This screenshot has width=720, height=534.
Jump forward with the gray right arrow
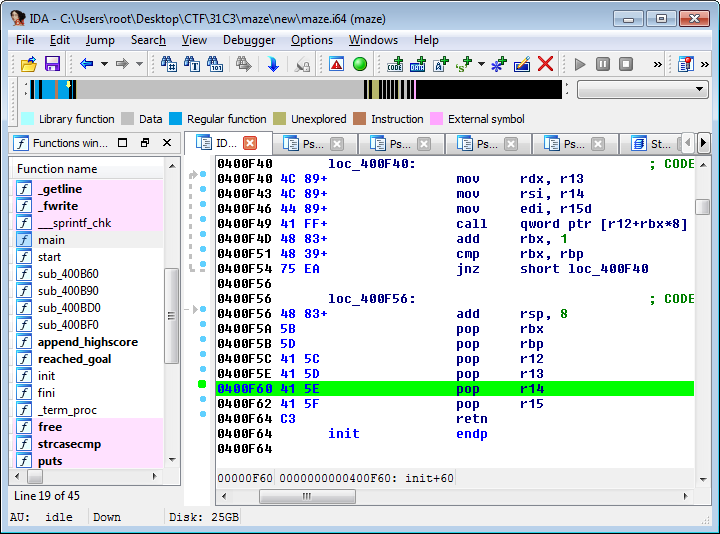coord(122,64)
